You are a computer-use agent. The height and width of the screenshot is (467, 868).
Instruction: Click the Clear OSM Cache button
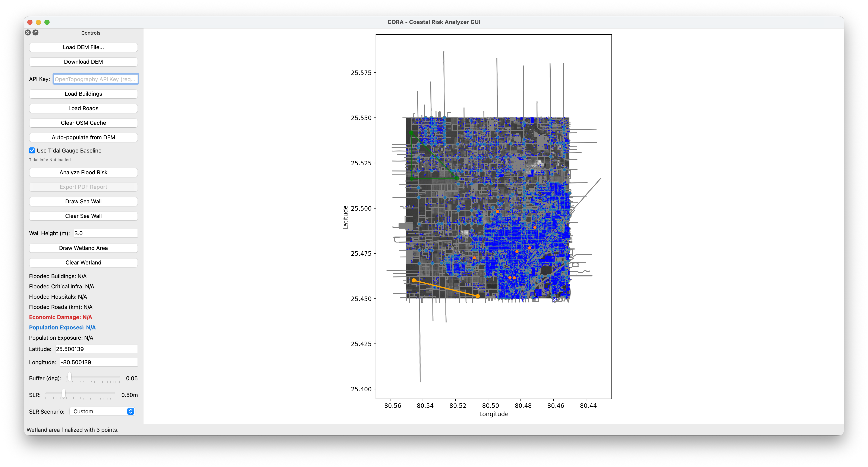(x=83, y=123)
